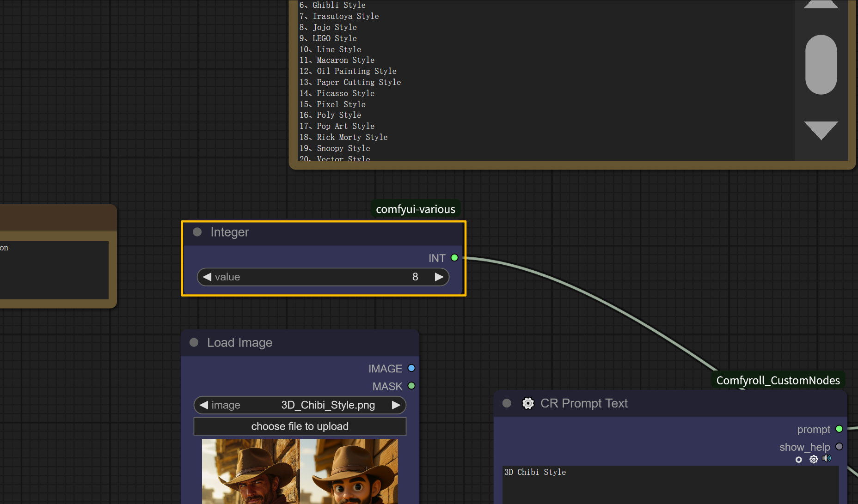Click the Comfyroll_CustomNodes badge
This screenshot has height=504, width=858.
pyautogui.click(x=778, y=380)
